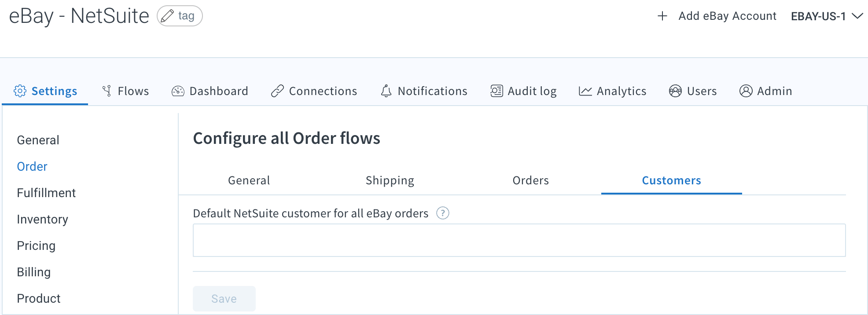The height and width of the screenshot is (315, 868).
Task: Open Inventory settings in the sidebar
Action: (x=42, y=219)
